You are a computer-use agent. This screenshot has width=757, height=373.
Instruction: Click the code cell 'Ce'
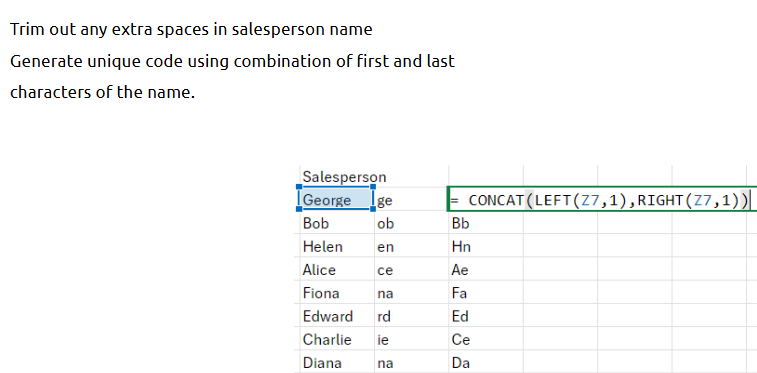coord(486,339)
